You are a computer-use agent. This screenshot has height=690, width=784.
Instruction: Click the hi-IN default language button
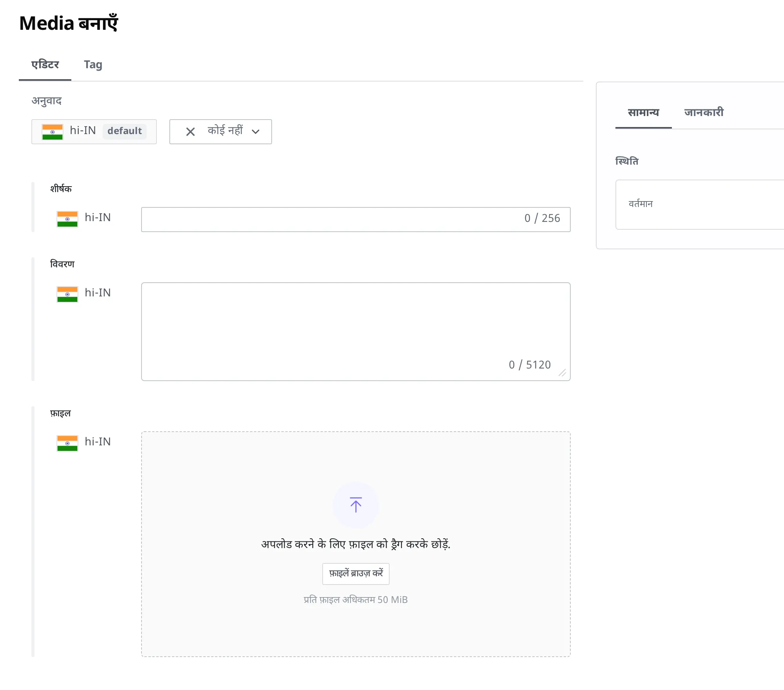[x=94, y=132]
